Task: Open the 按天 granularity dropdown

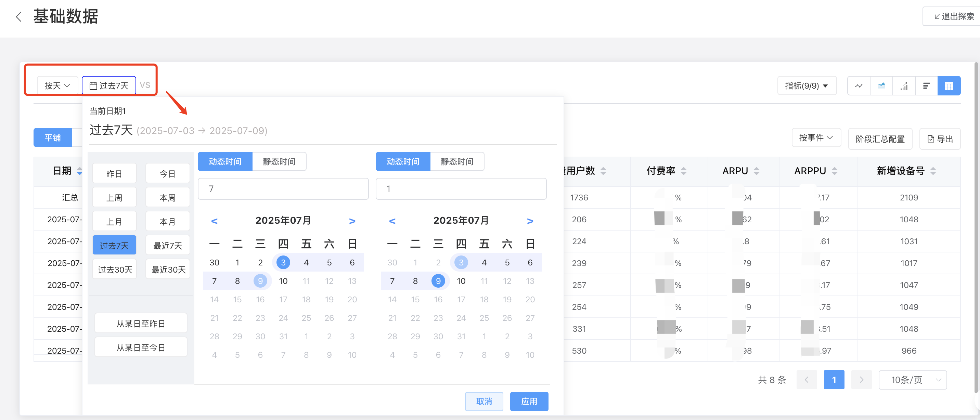Action: click(57, 86)
